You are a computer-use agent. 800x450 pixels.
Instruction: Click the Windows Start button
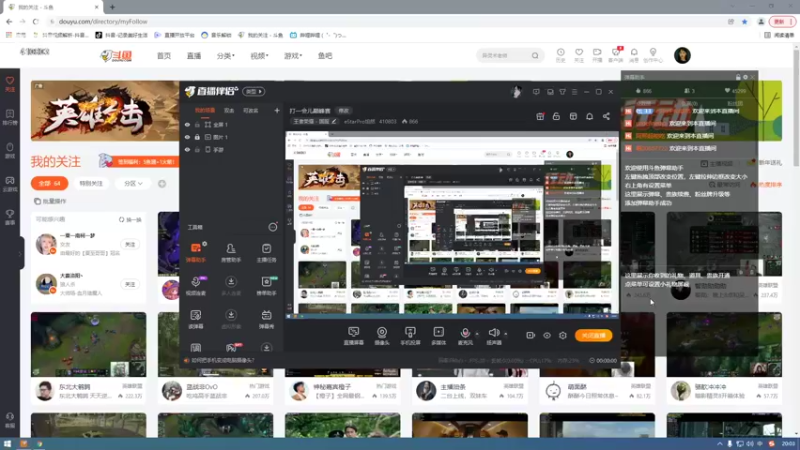pos(7,444)
